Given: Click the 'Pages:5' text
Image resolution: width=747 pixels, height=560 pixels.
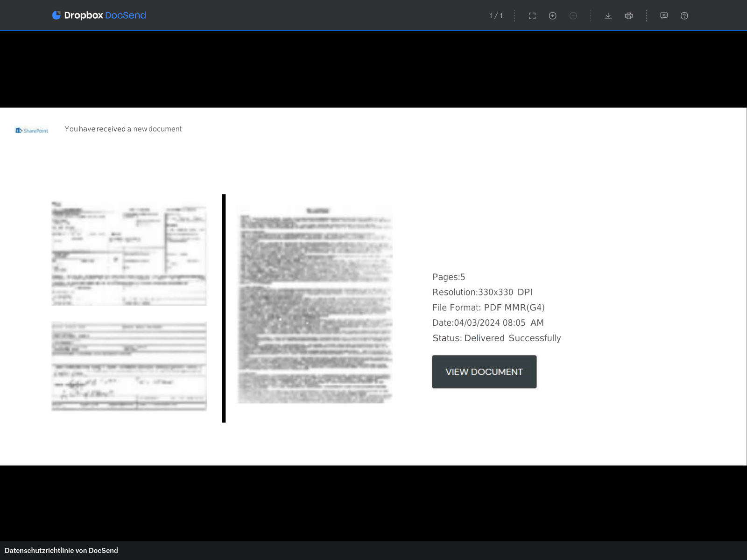Looking at the screenshot, I should click(x=449, y=277).
